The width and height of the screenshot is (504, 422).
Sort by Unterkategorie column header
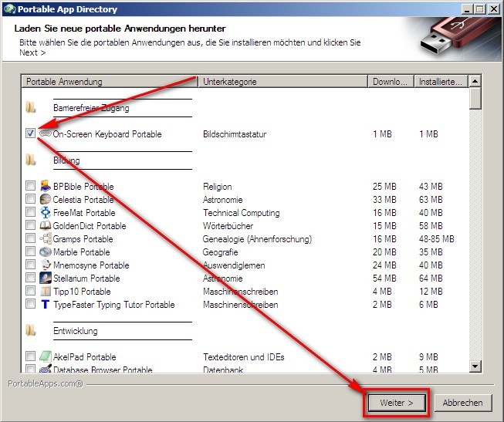point(282,82)
